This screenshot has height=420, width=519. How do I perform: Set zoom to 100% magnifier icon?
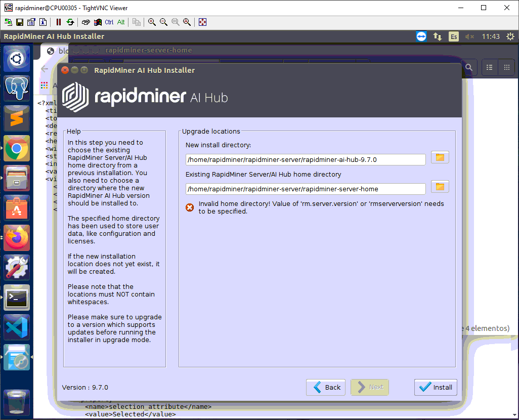(176, 22)
